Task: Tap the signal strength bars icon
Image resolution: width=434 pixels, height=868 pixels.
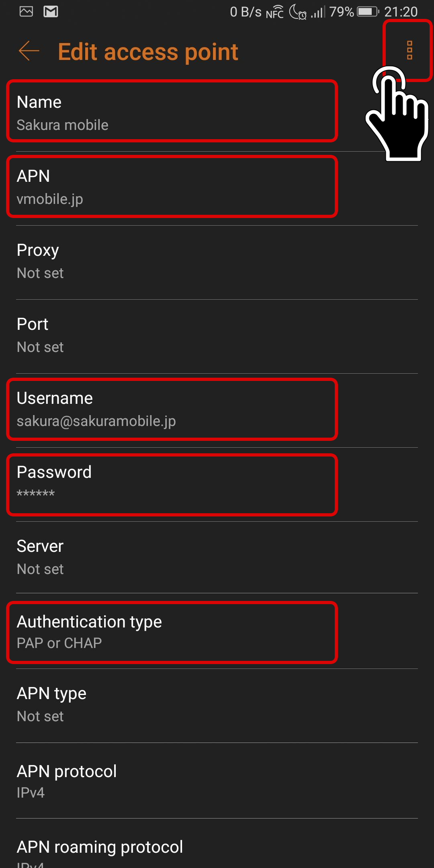Action: pos(318,12)
